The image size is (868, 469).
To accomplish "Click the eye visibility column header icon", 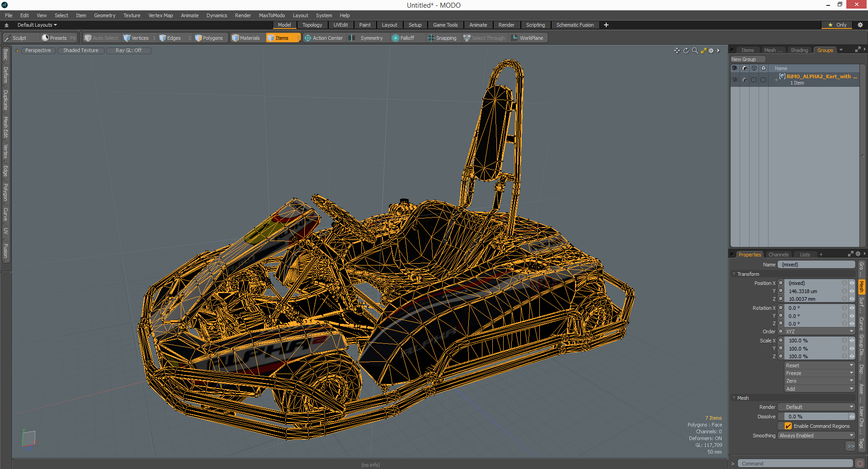I will 735,68.
